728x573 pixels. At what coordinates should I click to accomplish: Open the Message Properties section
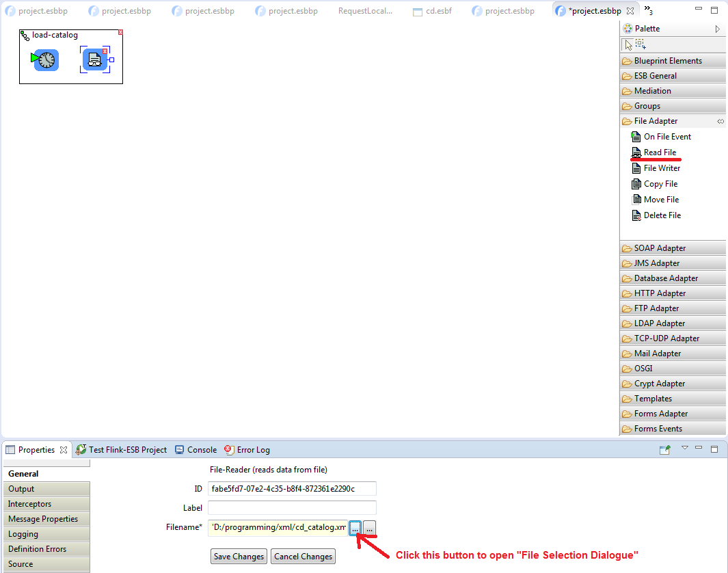tap(43, 519)
